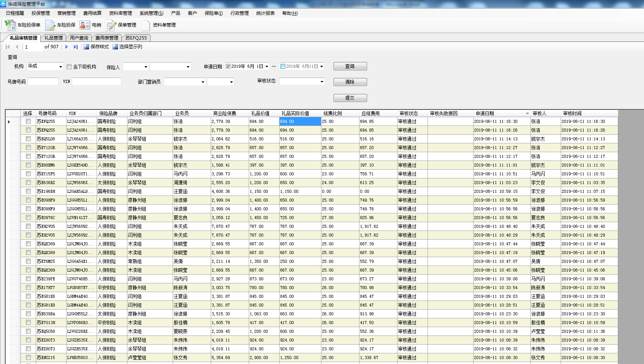Click the 车险投保 toolbar icon
This screenshot has width=644, height=364.
[x=51, y=25]
